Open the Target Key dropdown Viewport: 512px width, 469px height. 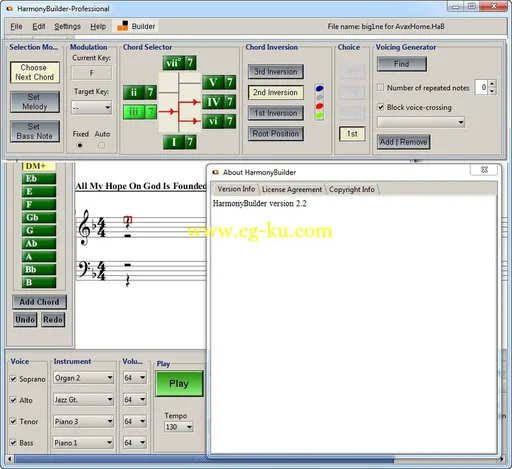[92, 108]
